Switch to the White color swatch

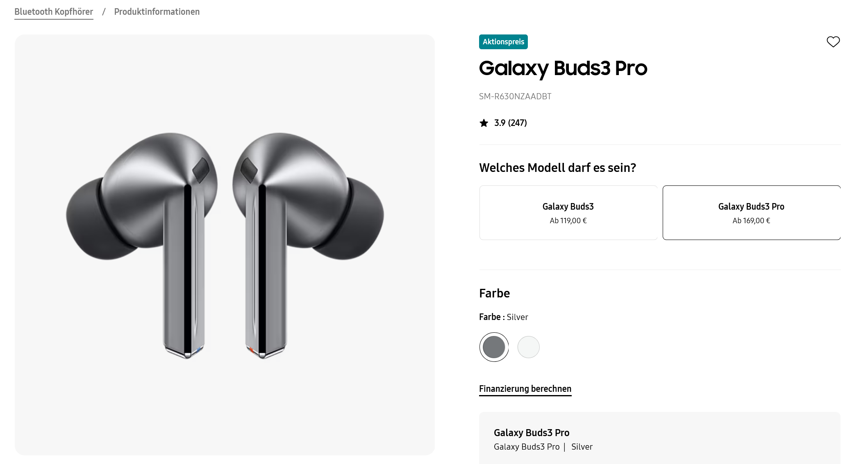click(528, 347)
